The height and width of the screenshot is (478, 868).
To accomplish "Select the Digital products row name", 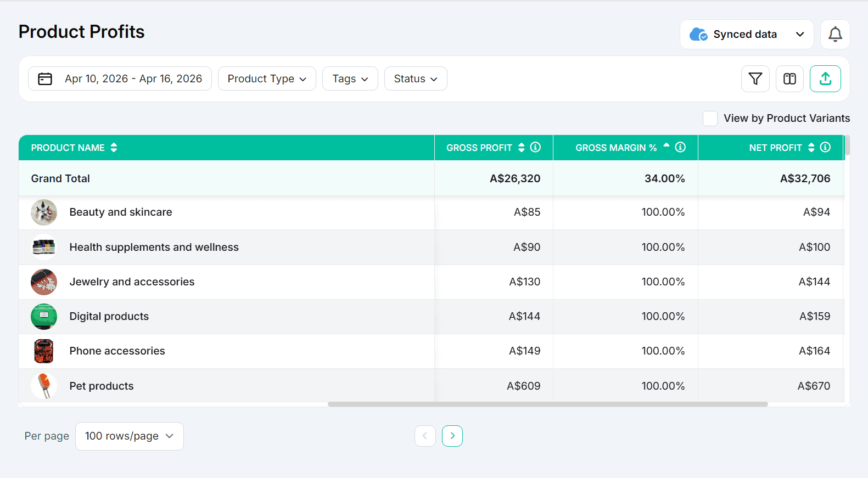I will click(109, 317).
